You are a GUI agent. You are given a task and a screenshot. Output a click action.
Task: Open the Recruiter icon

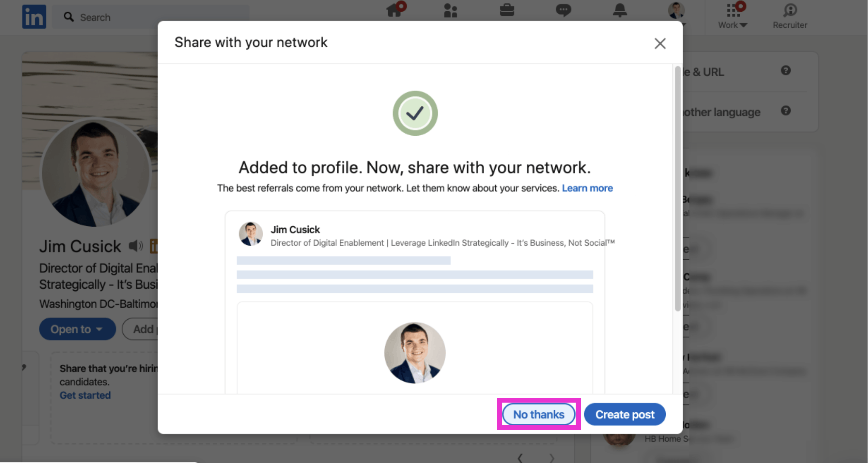[790, 16]
